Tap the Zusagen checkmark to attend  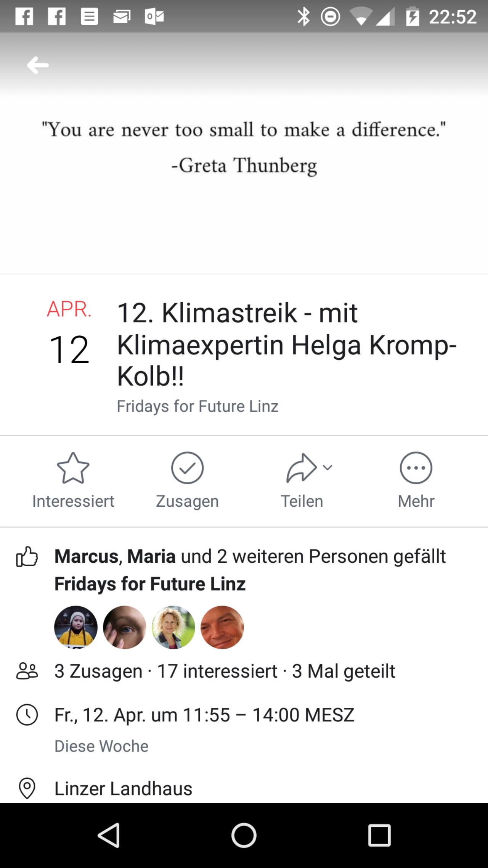187,468
